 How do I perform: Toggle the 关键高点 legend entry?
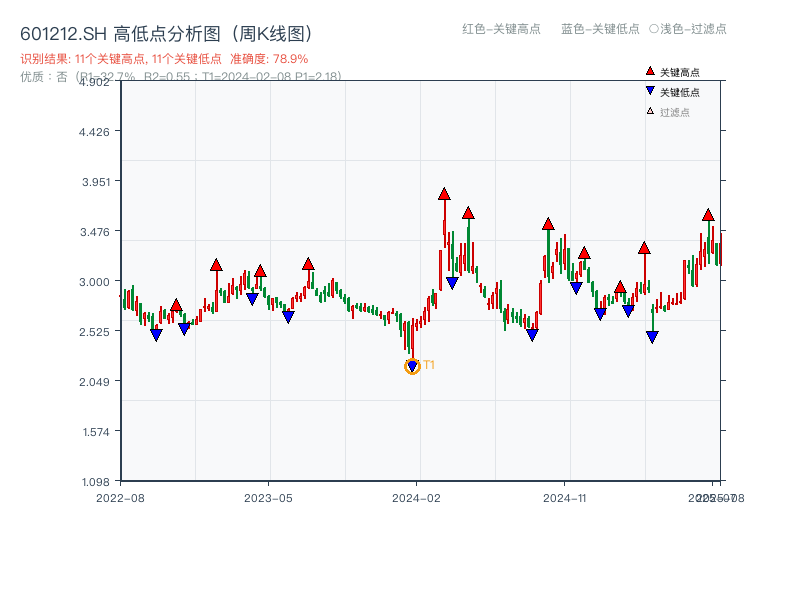click(673, 72)
